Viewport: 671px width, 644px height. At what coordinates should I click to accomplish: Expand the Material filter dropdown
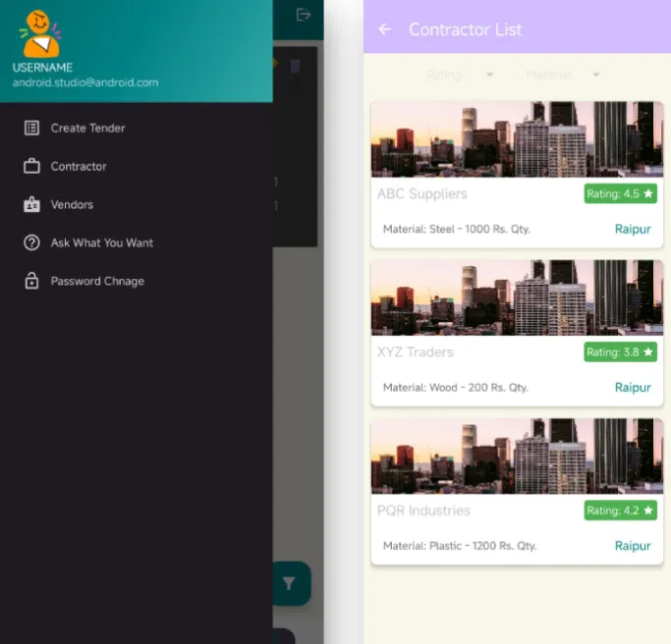[x=562, y=75]
